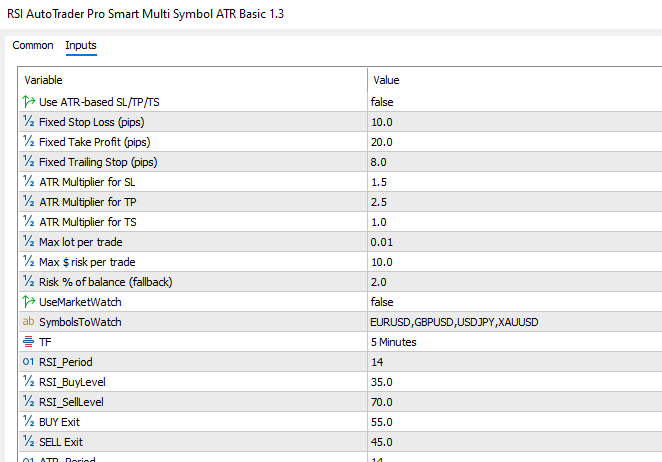The height and width of the screenshot is (462, 662).
Task: Select the Inputs tab
Action: (81, 46)
